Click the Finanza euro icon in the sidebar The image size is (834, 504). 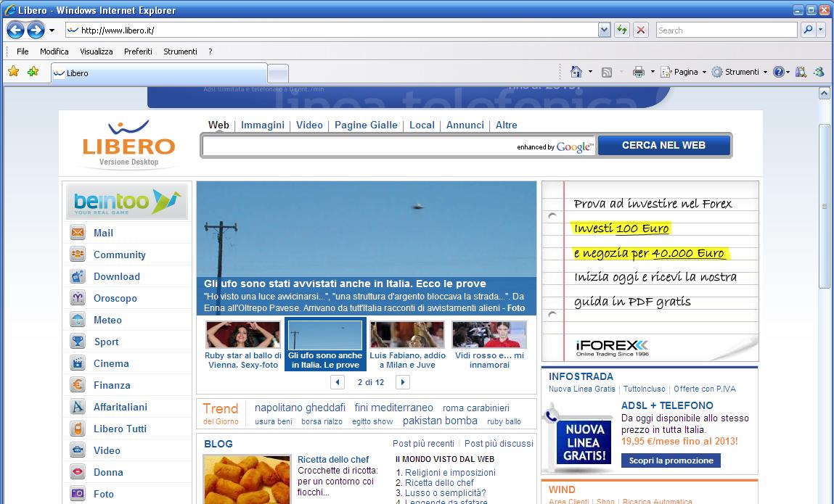(x=78, y=385)
